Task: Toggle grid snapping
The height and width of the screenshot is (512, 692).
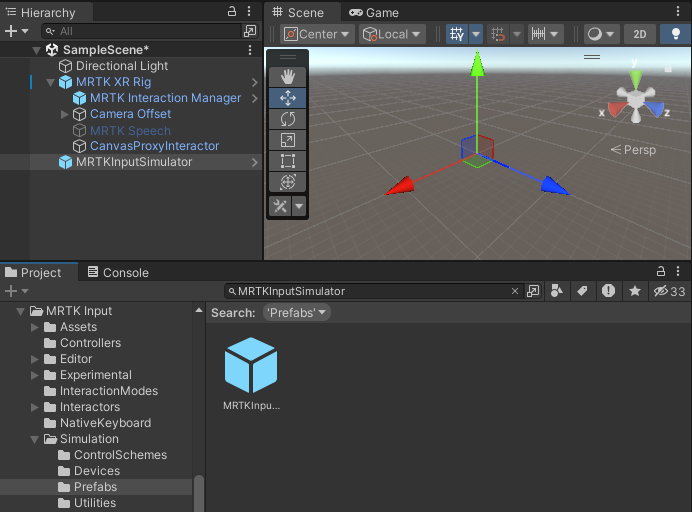Action: coord(498,34)
